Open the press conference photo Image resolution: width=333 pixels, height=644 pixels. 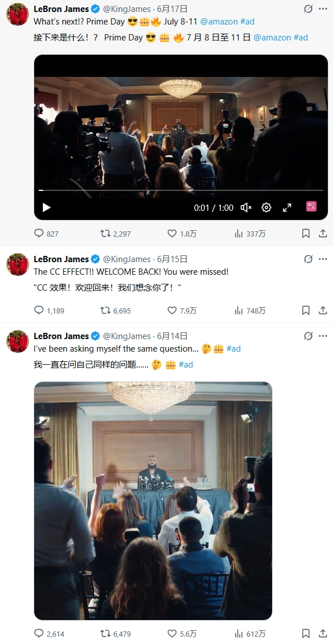click(x=153, y=500)
